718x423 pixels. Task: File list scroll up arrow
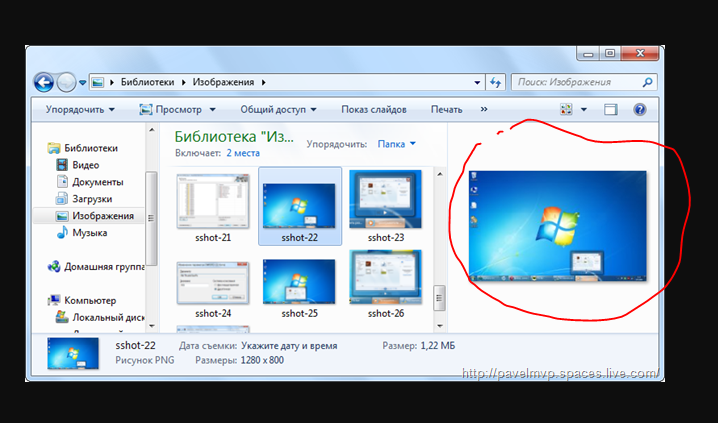pyautogui.click(x=440, y=174)
